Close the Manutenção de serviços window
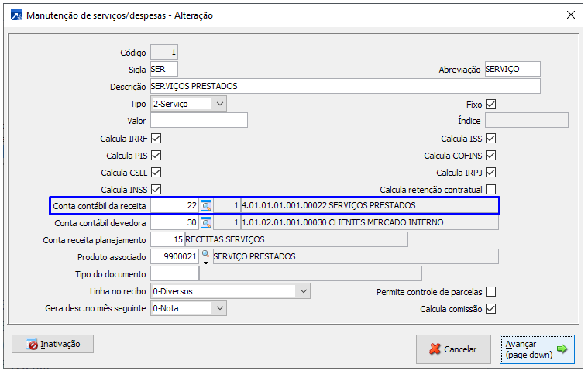The height and width of the screenshot is (371, 588). (x=571, y=15)
